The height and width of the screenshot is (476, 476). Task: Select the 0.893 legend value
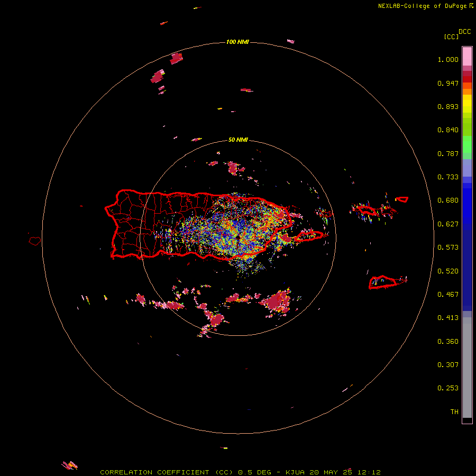[448, 106]
